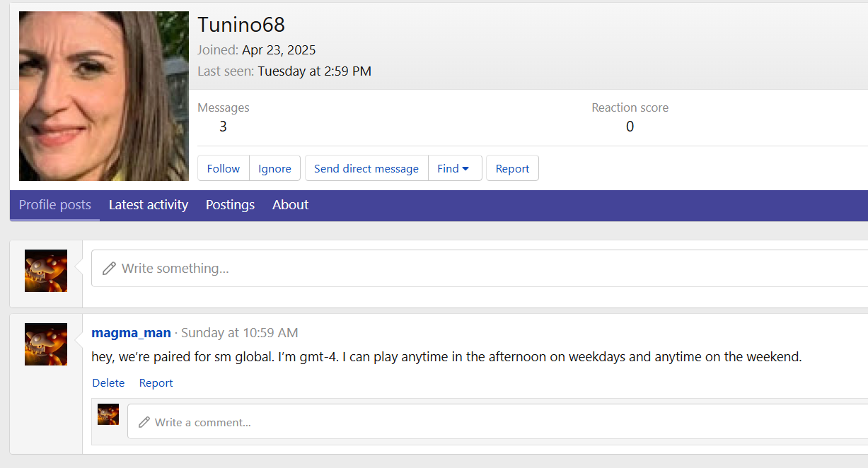
Task: Open the Postings tab
Action: click(230, 205)
